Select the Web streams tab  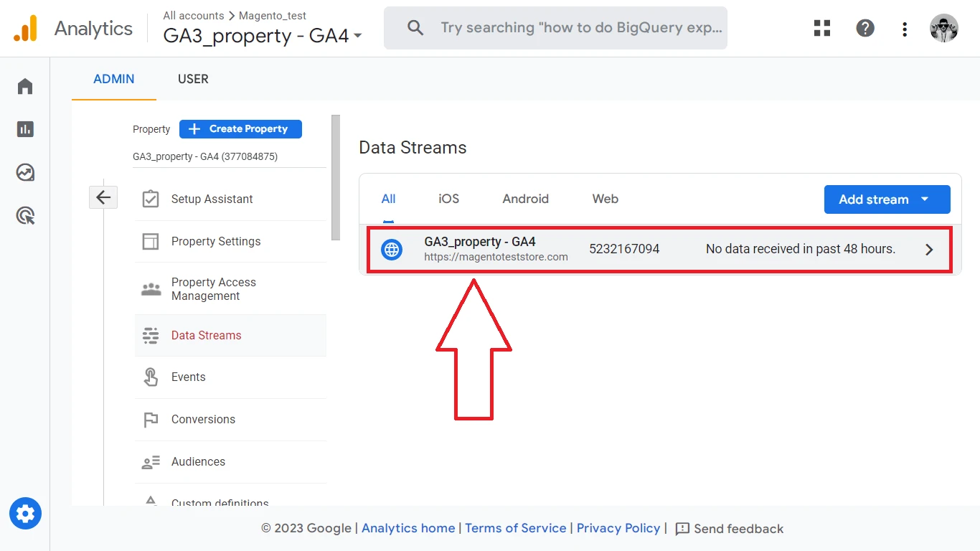pos(605,199)
